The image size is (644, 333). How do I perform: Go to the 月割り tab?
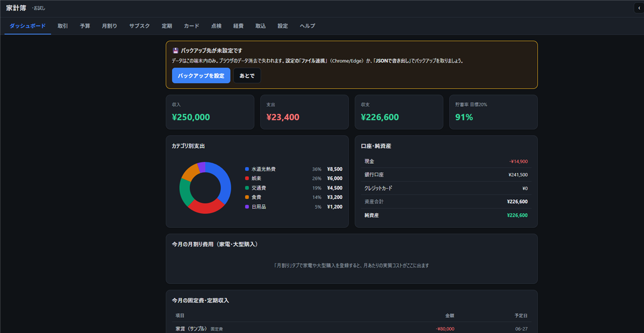[109, 26]
